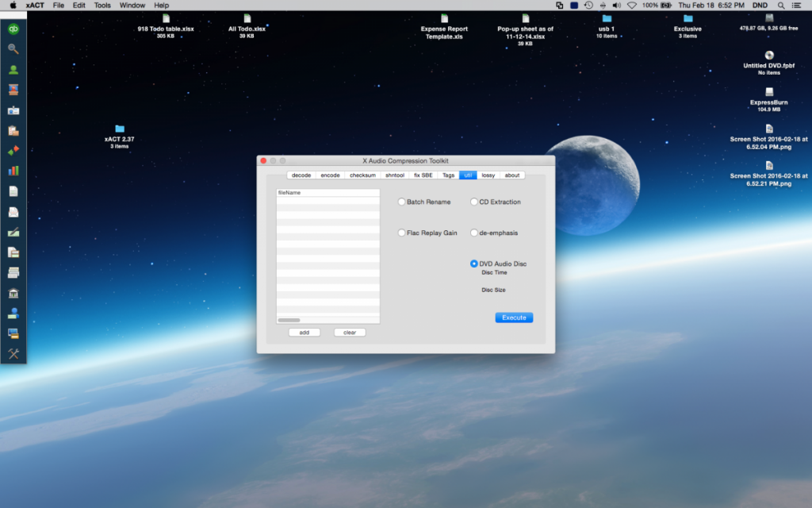Open the Apple menu
This screenshot has width=812, height=508.
click(13, 6)
